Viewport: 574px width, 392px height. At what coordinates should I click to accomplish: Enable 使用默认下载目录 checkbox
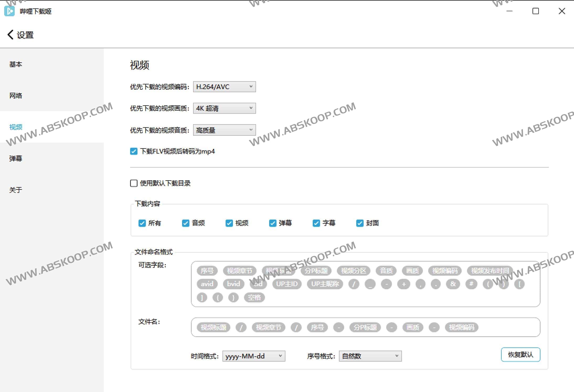point(134,183)
